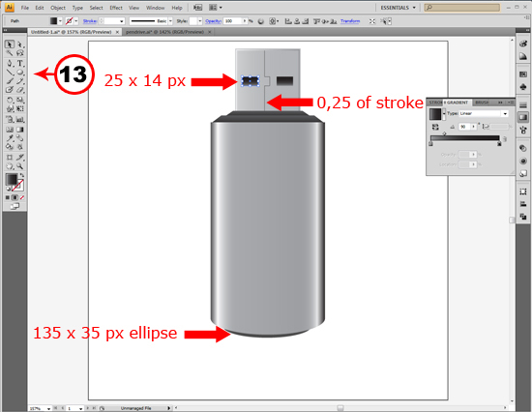This screenshot has height=412, width=532.
Task: Click the right black gradient stop
Action: click(499, 144)
